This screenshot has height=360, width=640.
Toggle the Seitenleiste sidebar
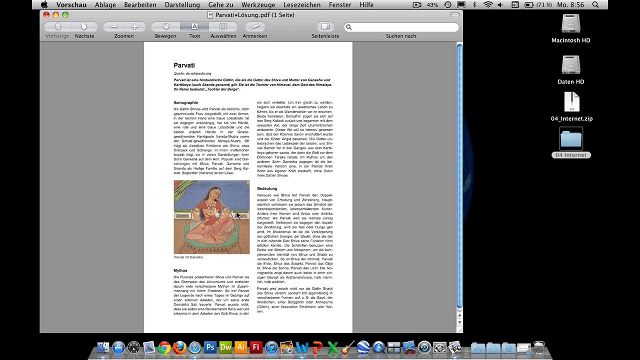click(325, 27)
